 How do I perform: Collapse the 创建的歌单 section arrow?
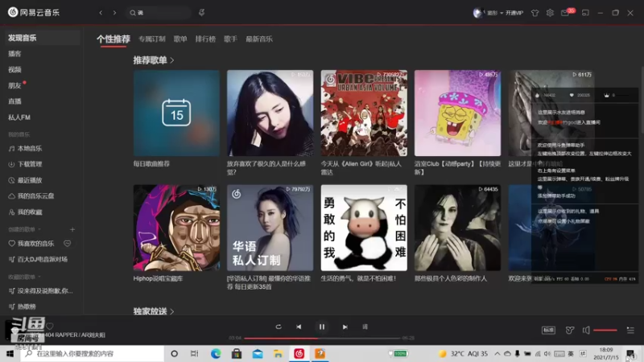(x=39, y=229)
